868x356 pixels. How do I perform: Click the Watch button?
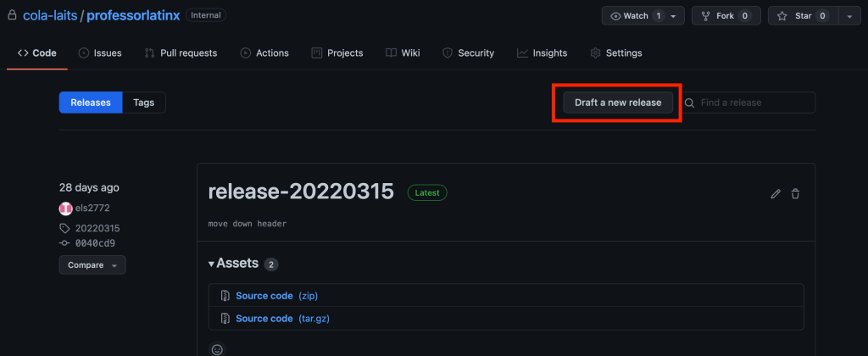tap(637, 16)
